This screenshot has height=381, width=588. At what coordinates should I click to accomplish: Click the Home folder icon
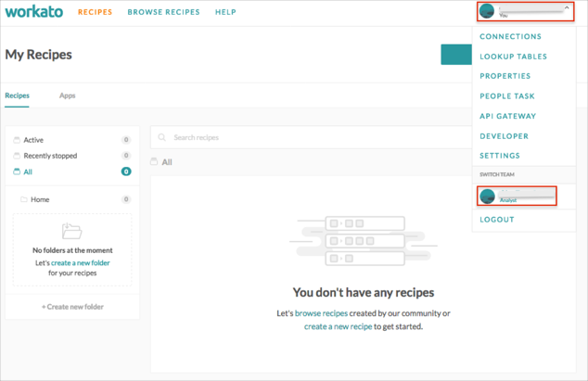click(x=24, y=199)
